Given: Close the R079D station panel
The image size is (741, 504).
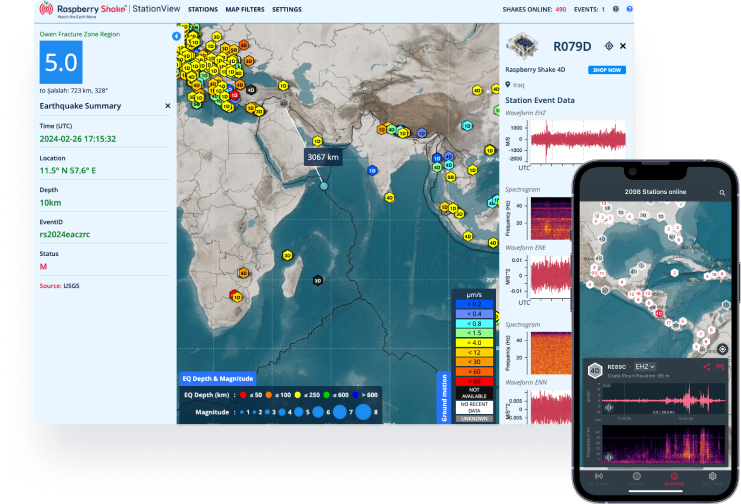Looking at the screenshot, I should coord(623,46).
